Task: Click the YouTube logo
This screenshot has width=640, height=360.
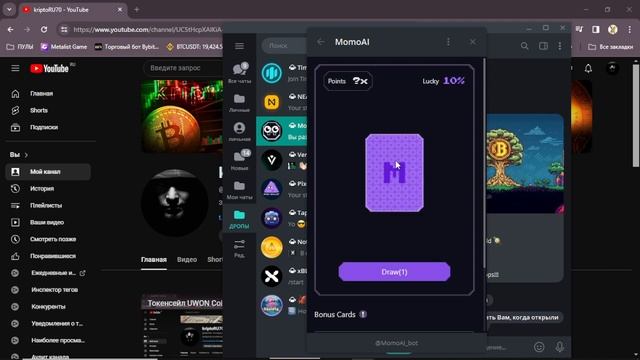Action: (49, 68)
